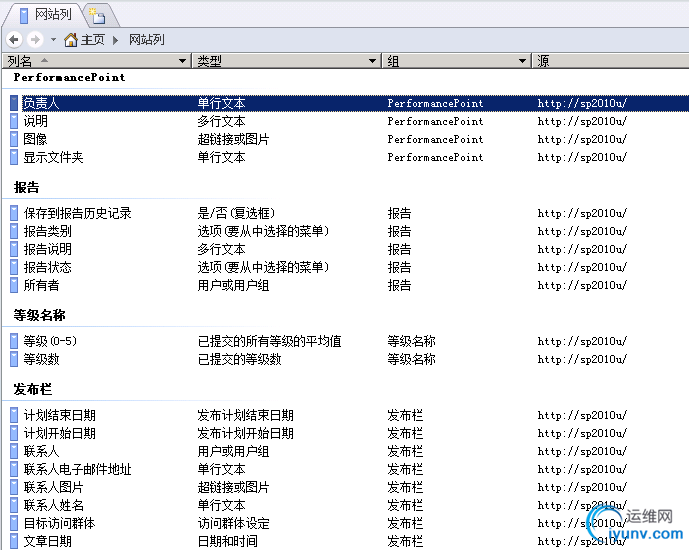Viewport: 689px width, 550px height.
Task: Select the 目标访问群体 column name
Action: point(59,523)
